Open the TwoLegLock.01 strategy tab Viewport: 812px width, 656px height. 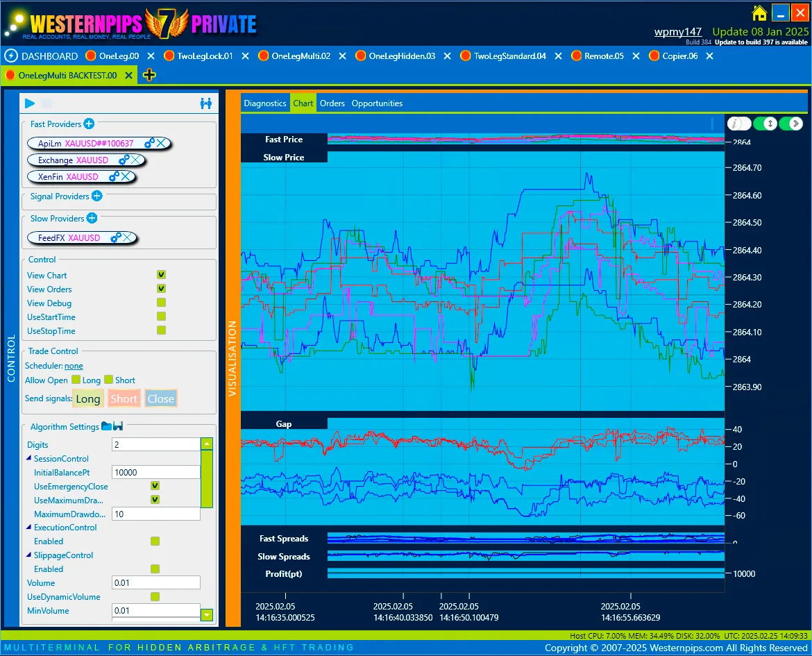205,56
